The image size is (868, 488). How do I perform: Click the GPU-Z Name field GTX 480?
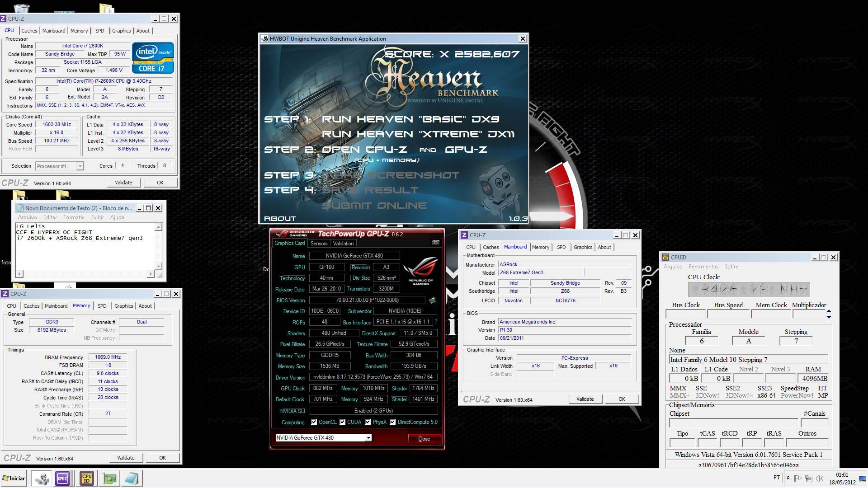(x=354, y=256)
